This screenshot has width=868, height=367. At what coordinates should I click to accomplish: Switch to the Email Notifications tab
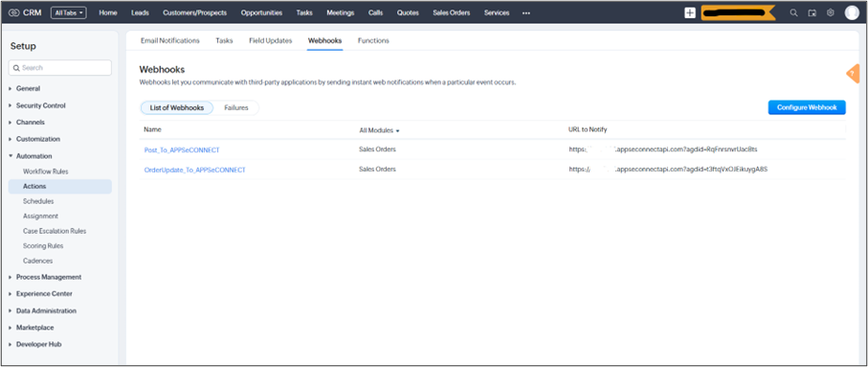170,40
